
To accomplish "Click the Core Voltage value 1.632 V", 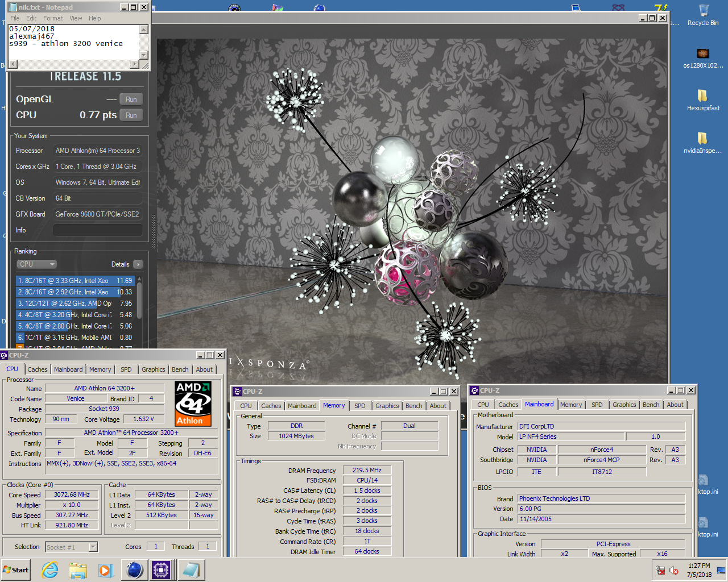I will (143, 419).
